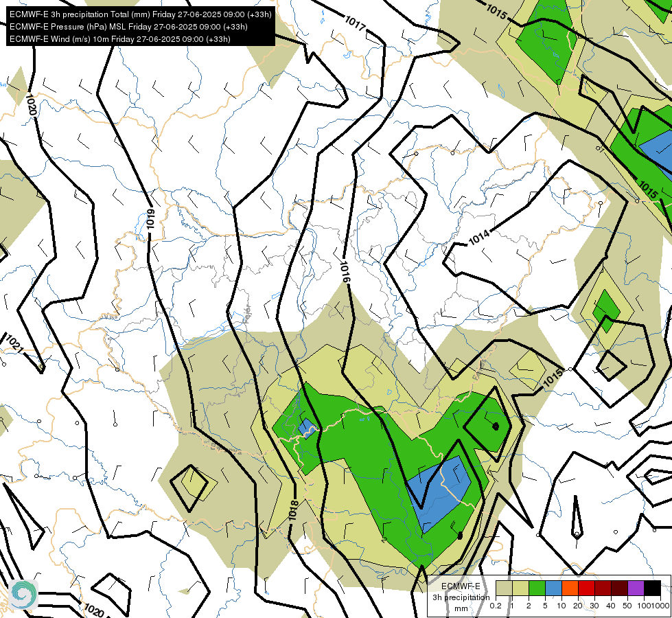Click the '0.2' legend scale value

(496, 606)
